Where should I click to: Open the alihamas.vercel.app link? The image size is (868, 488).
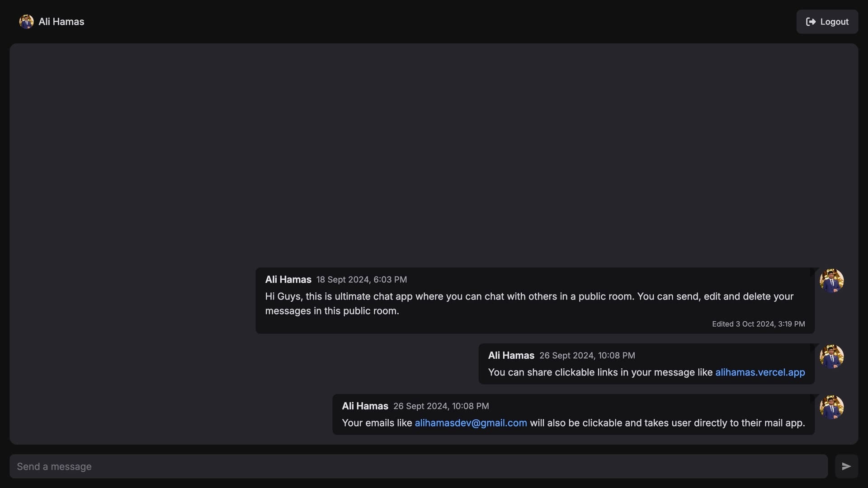[x=760, y=372]
